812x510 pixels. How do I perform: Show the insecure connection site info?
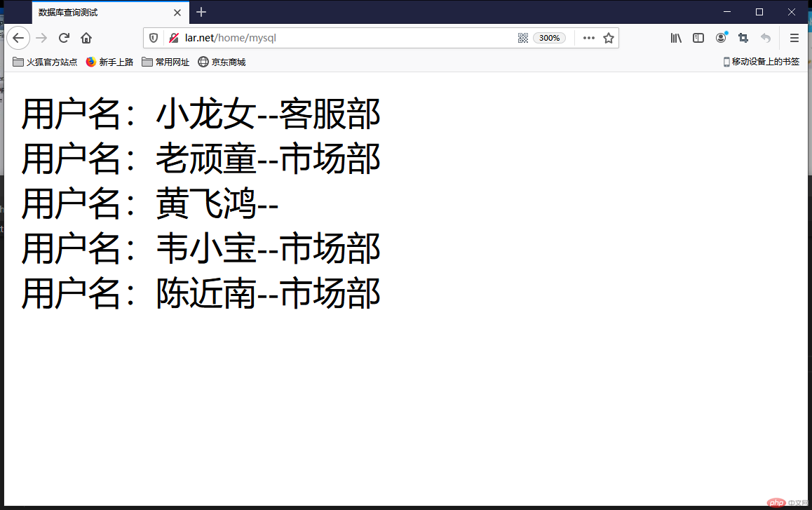click(x=174, y=38)
